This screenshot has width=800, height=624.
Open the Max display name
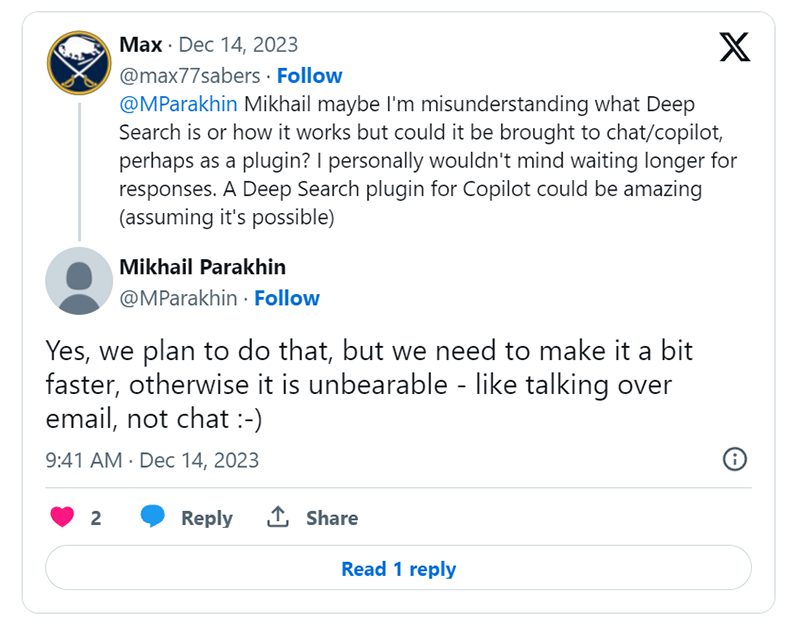tap(140, 45)
